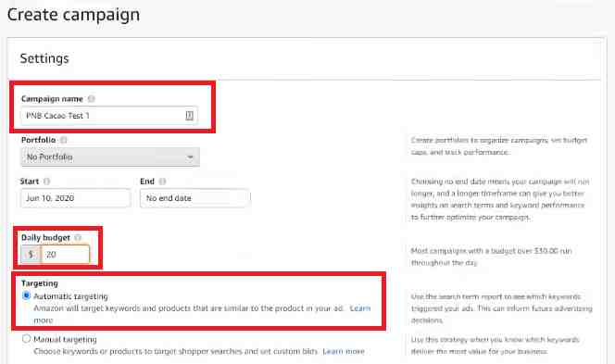Click the Settings section heading
The width and height of the screenshot is (615, 364).
(44, 58)
